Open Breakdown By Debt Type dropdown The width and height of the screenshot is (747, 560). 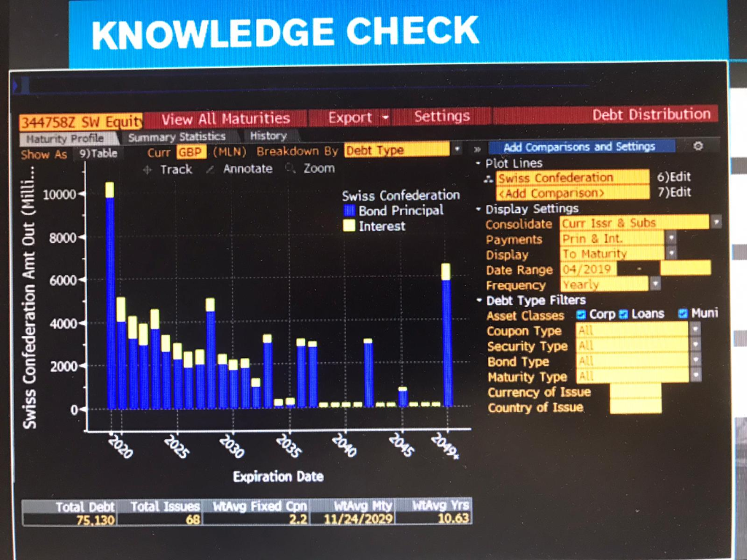point(457,149)
